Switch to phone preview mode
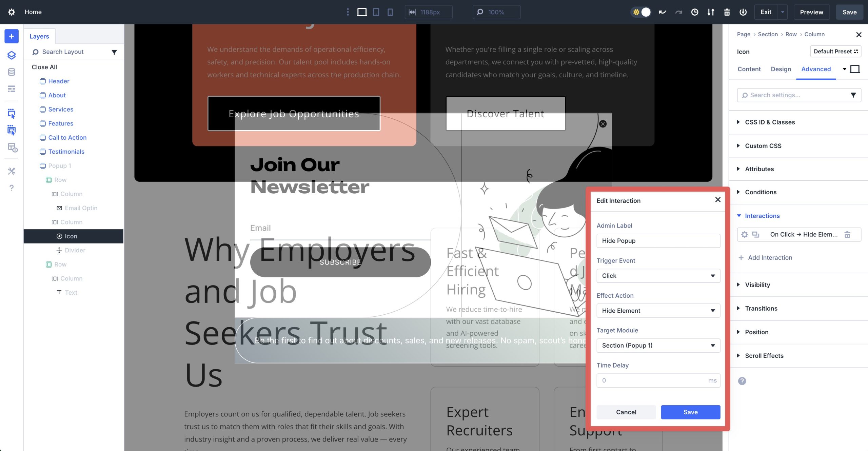 [x=390, y=12]
